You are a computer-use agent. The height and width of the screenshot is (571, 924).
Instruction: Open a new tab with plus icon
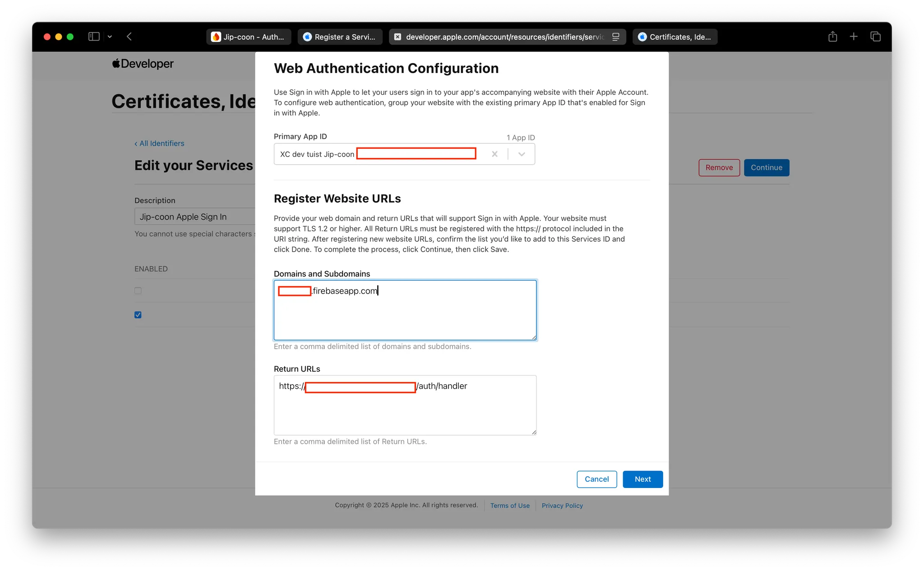(854, 37)
